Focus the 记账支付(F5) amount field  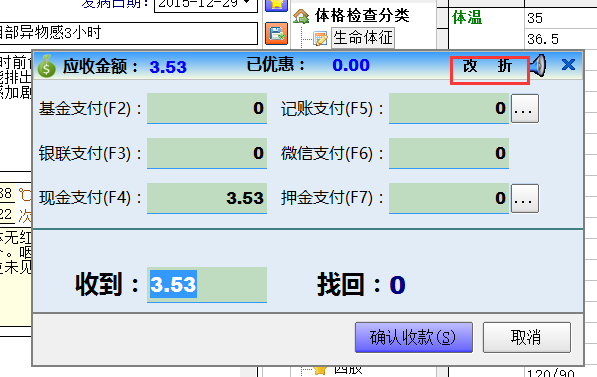tap(449, 109)
